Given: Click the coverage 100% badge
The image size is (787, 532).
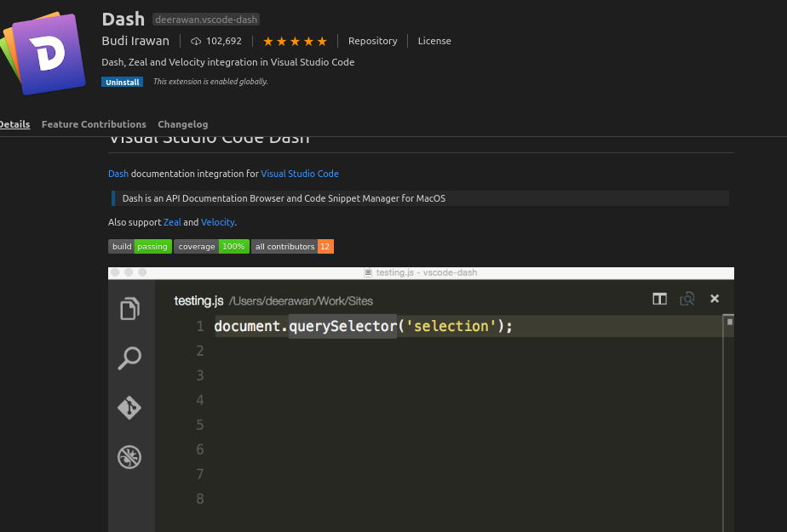Looking at the screenshot, I should (x=211, y=247).
